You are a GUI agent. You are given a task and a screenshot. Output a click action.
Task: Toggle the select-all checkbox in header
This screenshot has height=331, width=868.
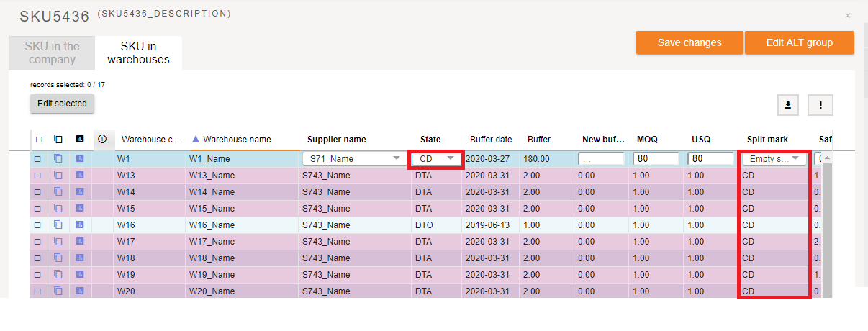[x=39, y=140]
